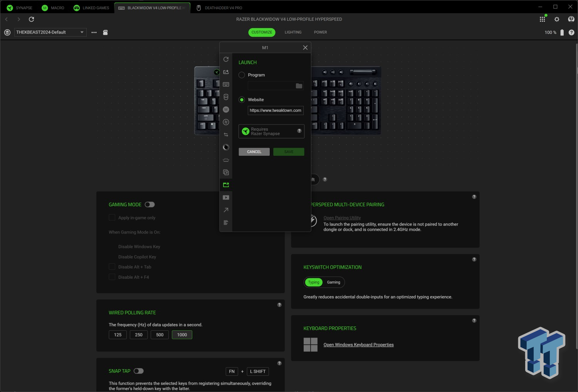Select the switch profile arrows icon in sidebar
578x392 pixels.
click(x=226, y=135)
